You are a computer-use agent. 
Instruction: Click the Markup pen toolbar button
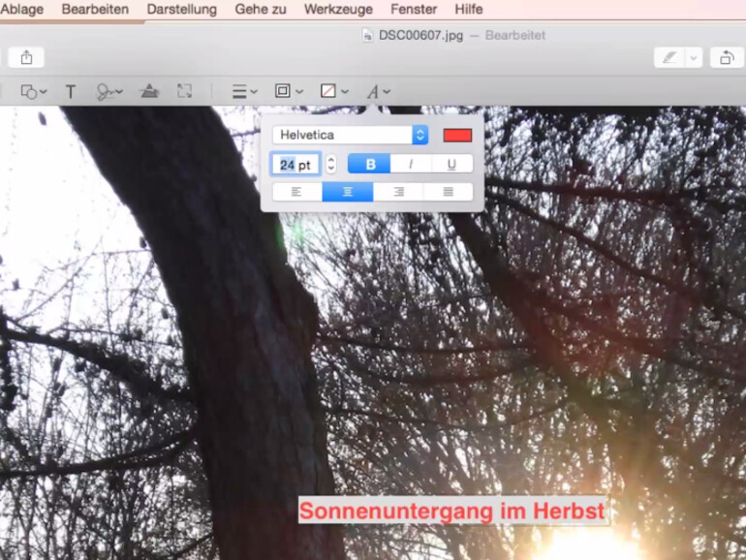669,58
